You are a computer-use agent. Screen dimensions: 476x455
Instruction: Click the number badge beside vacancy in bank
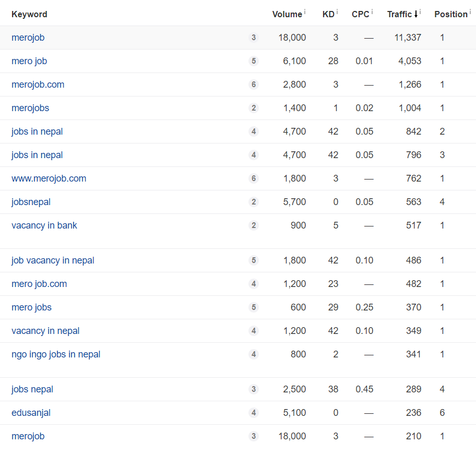[x=254, y=225]
